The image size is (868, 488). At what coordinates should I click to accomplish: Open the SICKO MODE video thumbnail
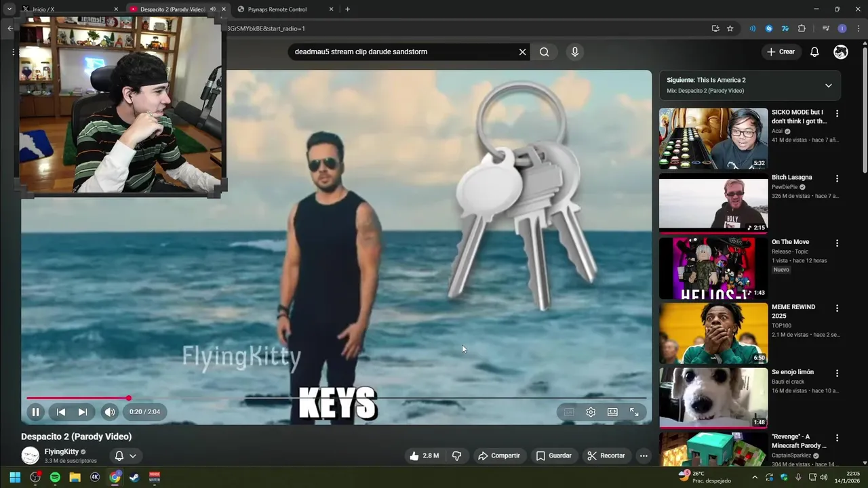[x=713, y=138]
